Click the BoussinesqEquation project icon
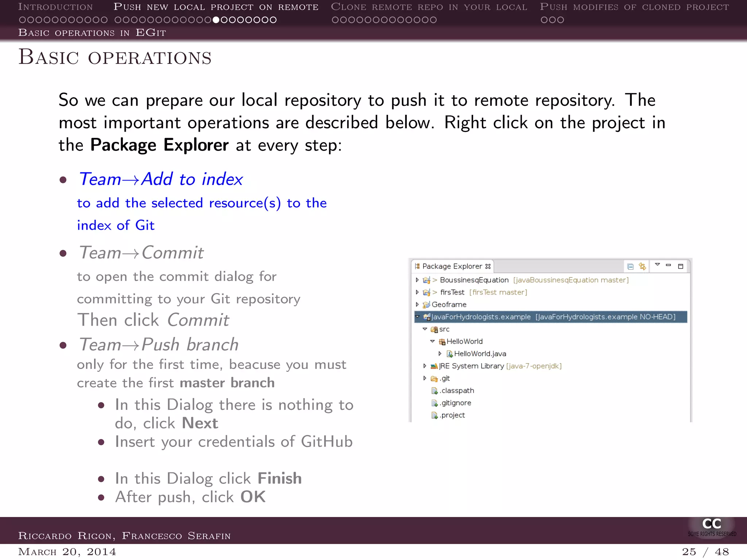The width and height of the screenshot is (747, 560). click(x=426, y=280)
